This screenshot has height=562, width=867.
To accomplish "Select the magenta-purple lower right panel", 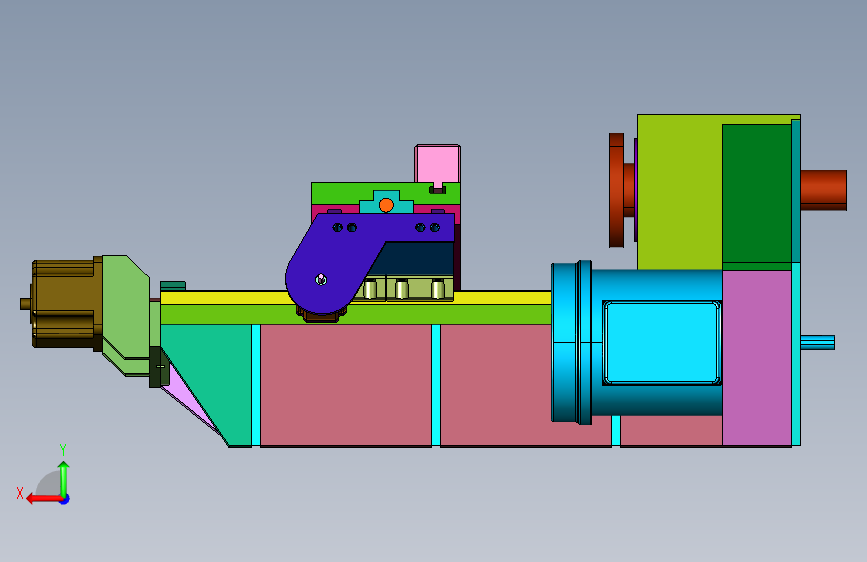I will (x=756, y=357).
